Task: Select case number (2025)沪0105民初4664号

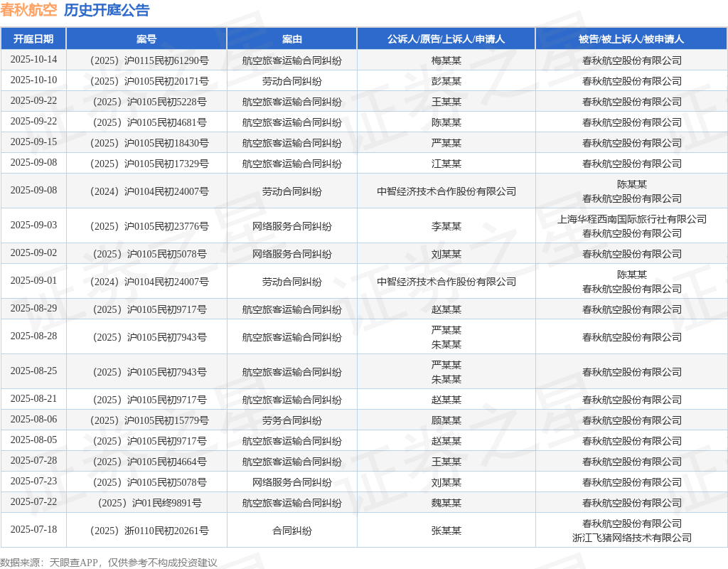Action: click(149, 462)
